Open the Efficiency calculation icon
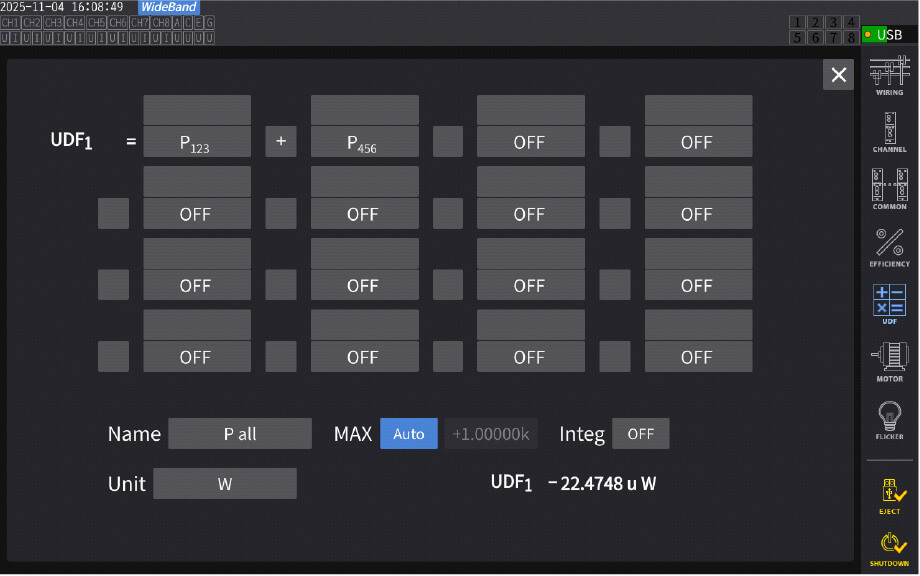The width and height of the screenshot is (920, 576). [x=889, y=247]
